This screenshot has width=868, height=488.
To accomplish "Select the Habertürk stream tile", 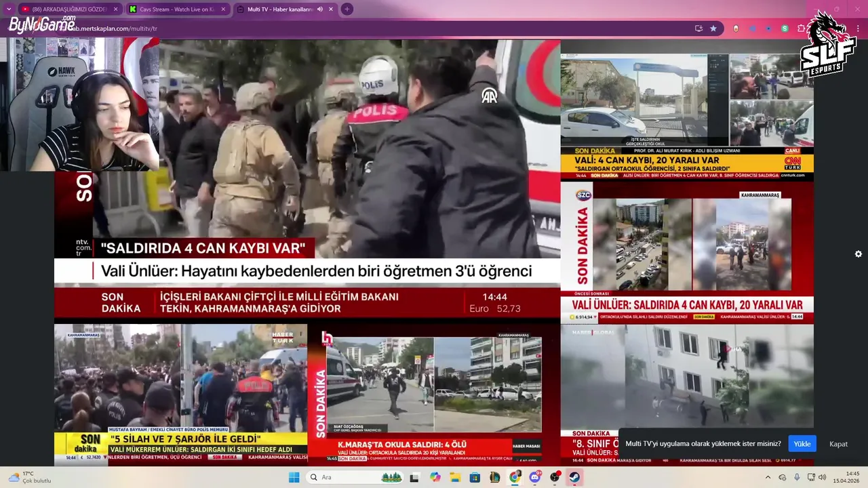I will coord(180,393).
